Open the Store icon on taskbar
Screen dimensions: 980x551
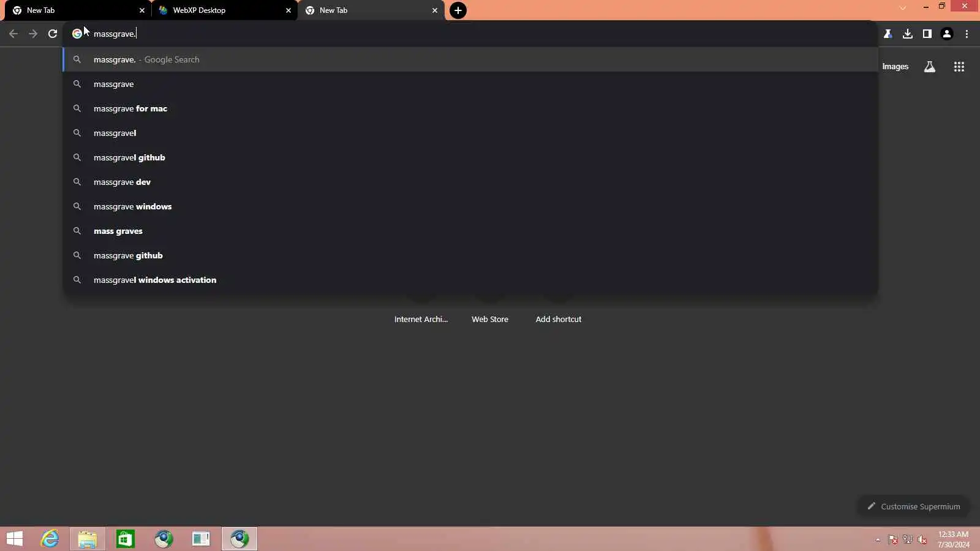tap(126, 539)
